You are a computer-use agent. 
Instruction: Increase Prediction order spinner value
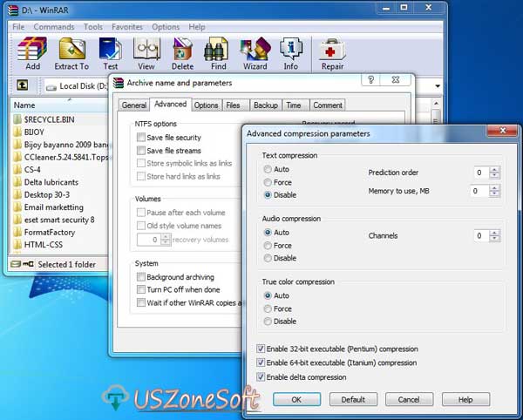[x=494, y=169]
